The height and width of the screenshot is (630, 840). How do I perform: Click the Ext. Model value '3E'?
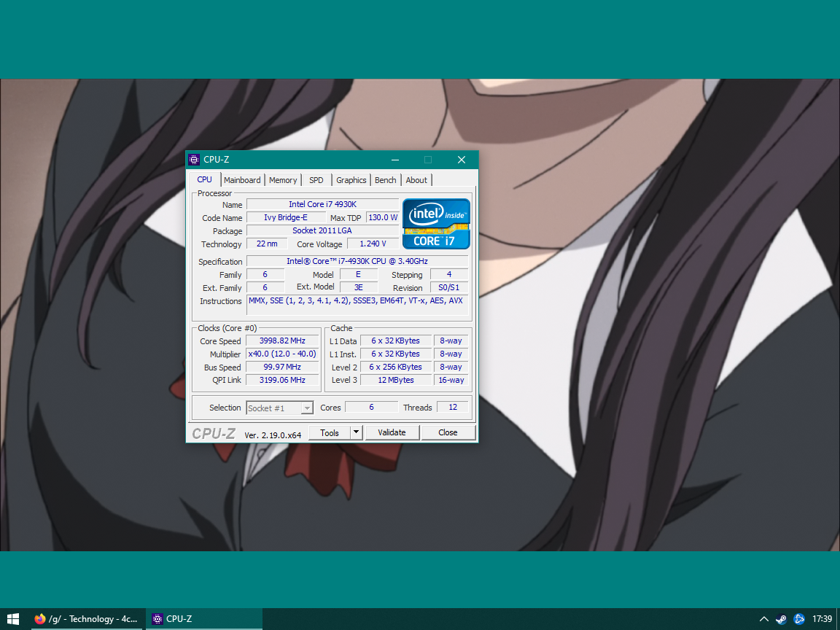pos(359,288)
